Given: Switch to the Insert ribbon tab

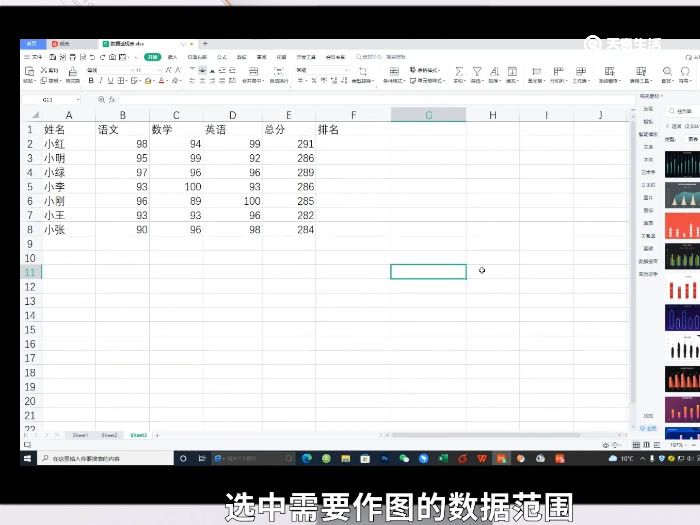Looking at the screenshot, I should (x=172, y=57).
